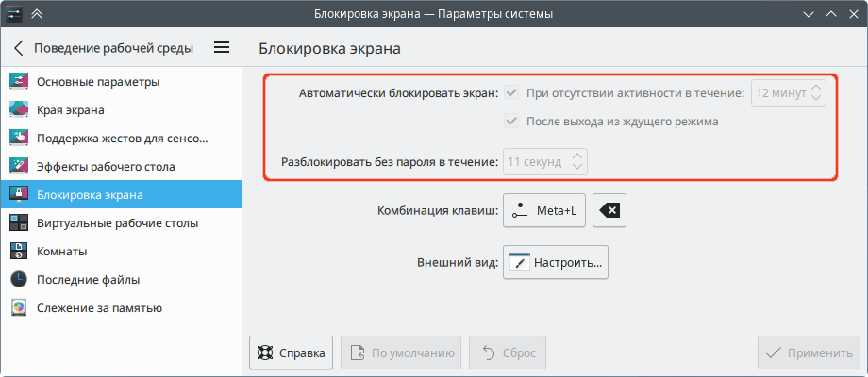The image size is (868, 377).
Task: Click the Комнаты sidebar icon
Action: [19, 252]
